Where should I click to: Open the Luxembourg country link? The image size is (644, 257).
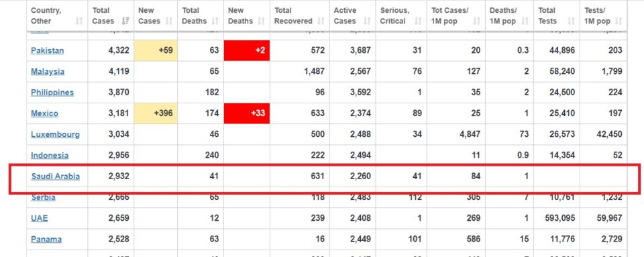[x=56, y=134]
